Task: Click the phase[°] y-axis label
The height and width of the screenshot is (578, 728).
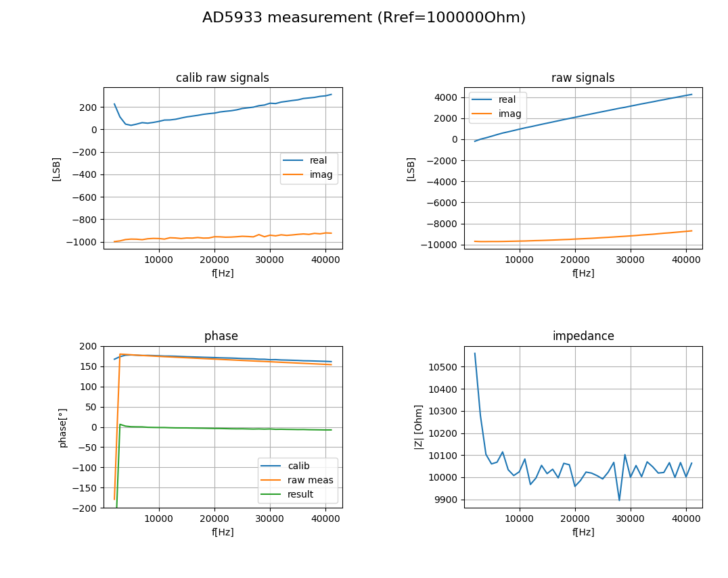Action: point(63,428)
